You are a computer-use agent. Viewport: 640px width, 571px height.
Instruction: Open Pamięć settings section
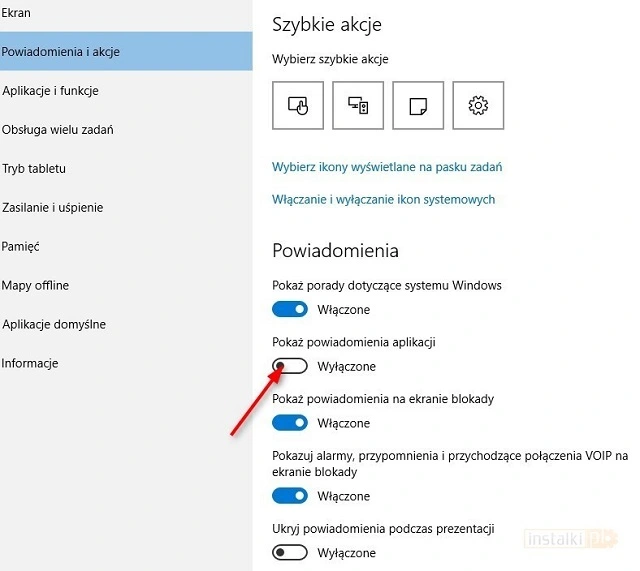tap(21, 246)
